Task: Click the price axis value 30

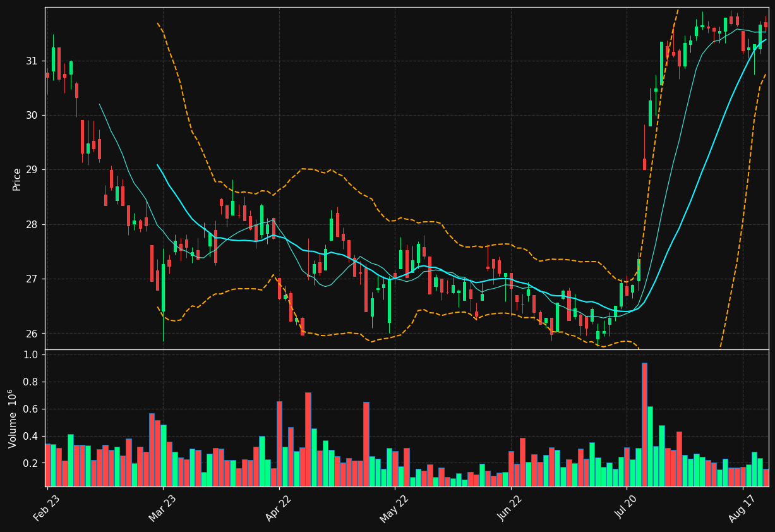Action: point(32,116)
